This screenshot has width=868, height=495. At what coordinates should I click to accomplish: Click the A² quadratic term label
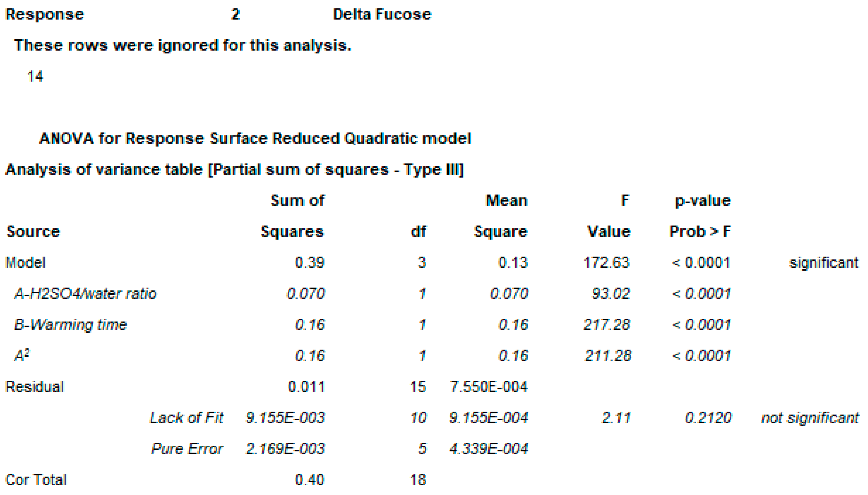coord(22,355)
